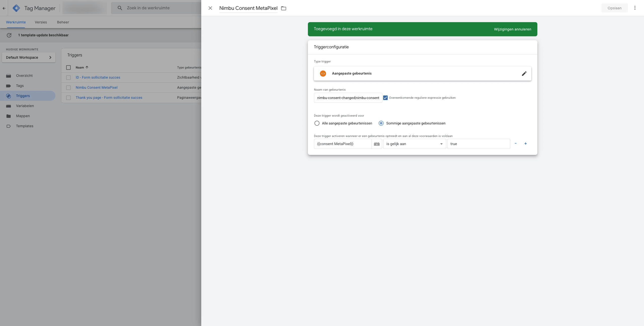The height and width of the screenshot is (326, 644).
Task: Expand the Default Workspace selector
Action: 28,57
